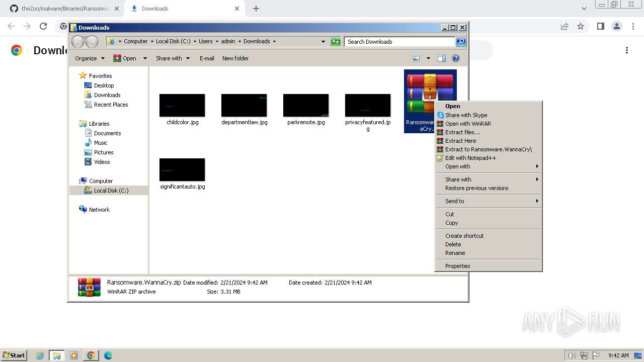Select Desktop in Favorites
Image resolution: width=644 pixels, height=362 pixels.
click(x=104, y=85)
